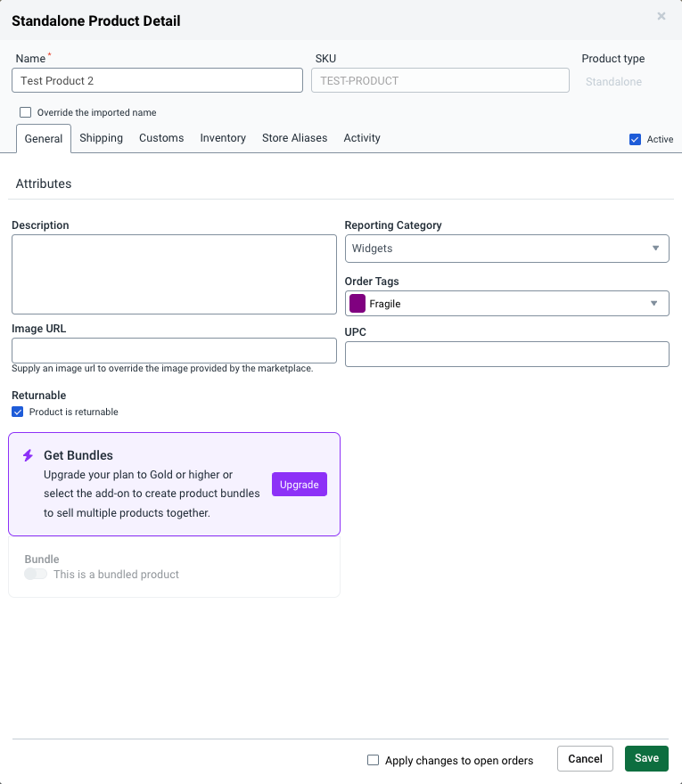Image resolution: width=682 pixels, height=784 pixels.
Task: Enable Apply changes to open orders
Action: (372, 760)
